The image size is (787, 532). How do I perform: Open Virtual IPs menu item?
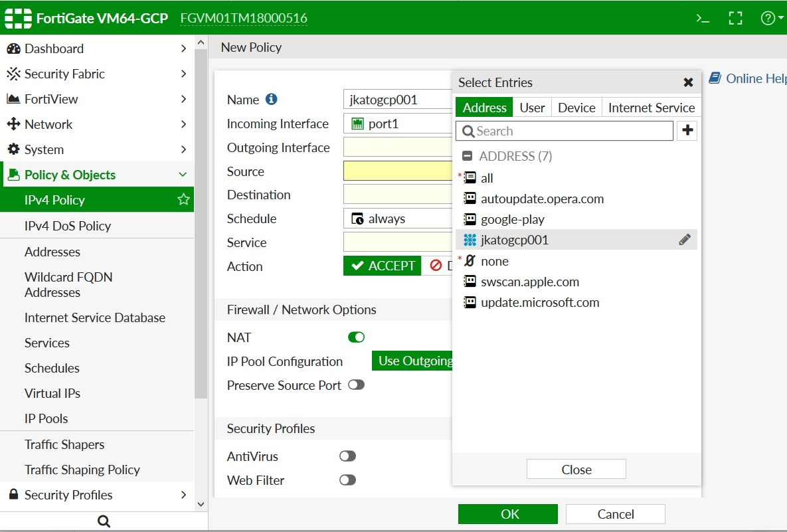click(97, 393)
